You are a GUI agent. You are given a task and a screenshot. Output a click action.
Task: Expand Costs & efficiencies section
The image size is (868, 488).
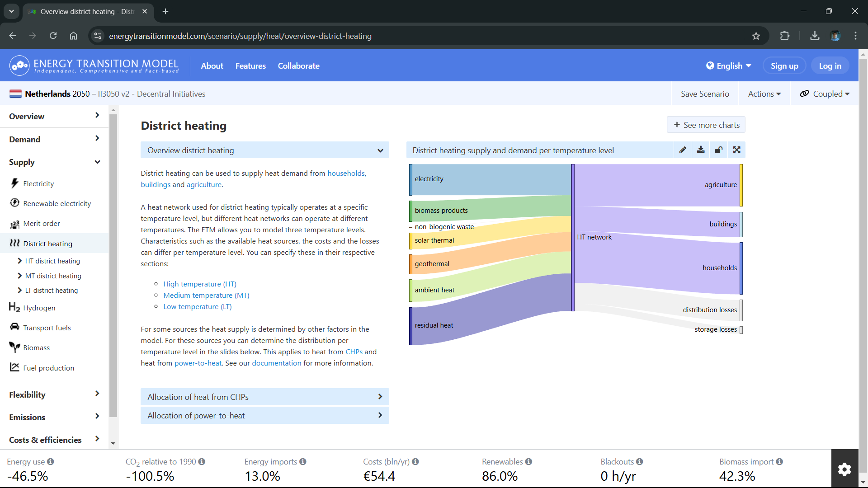[54, 440]
